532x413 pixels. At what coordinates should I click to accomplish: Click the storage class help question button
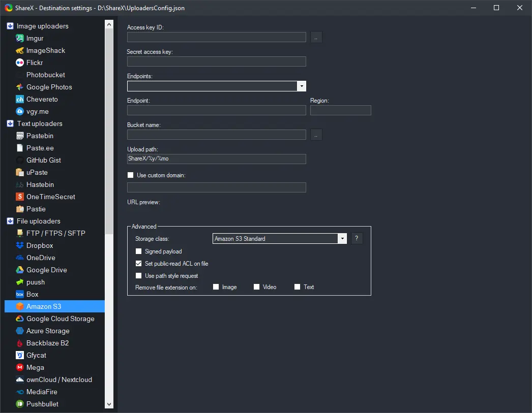357,239
